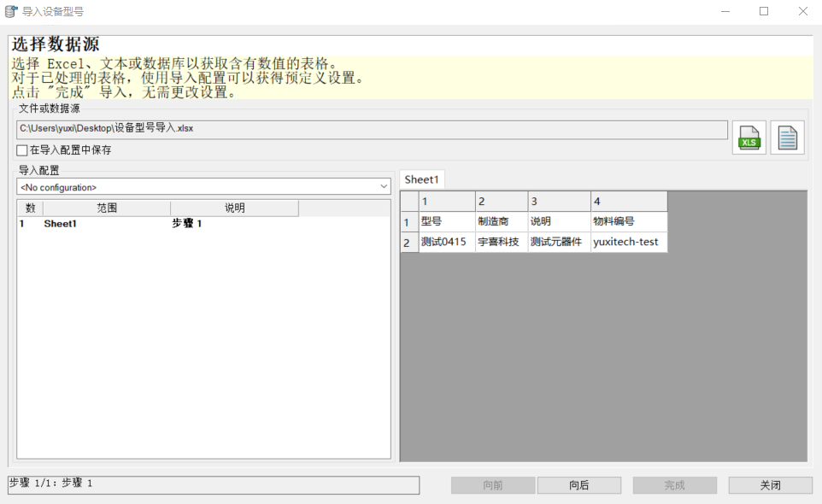Image resolution: width=822 pixels, height=504 pixels.
Task: Click the 范围 column header
Action: [x=104, y=208]
